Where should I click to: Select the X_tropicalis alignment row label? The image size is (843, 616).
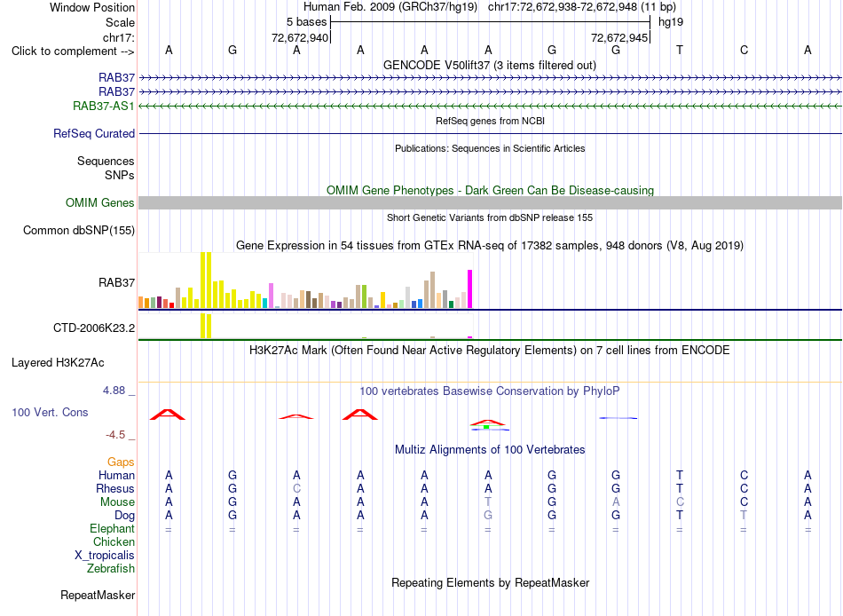[x=105, y=556]
